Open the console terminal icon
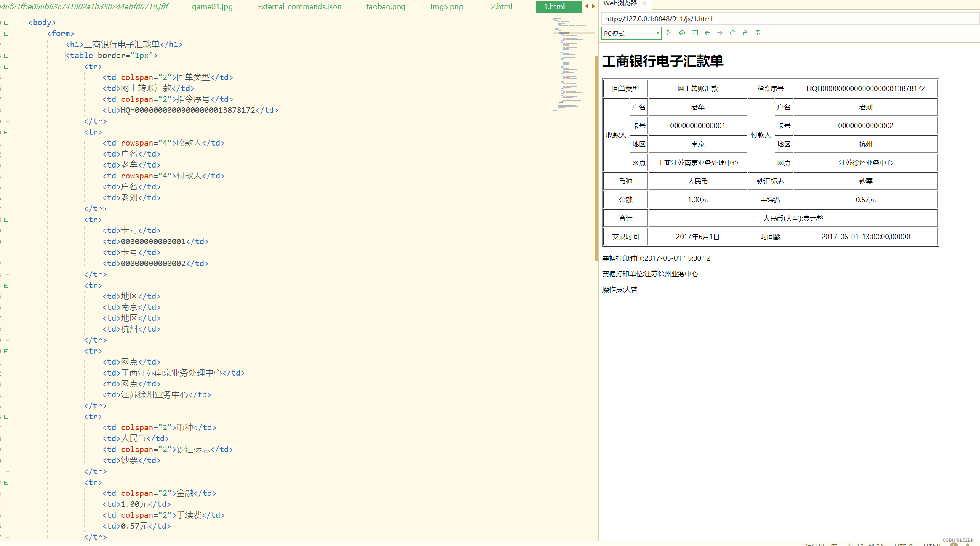Image resolution: width=980 pixels, height=546 pixels. tap(694, 33)
